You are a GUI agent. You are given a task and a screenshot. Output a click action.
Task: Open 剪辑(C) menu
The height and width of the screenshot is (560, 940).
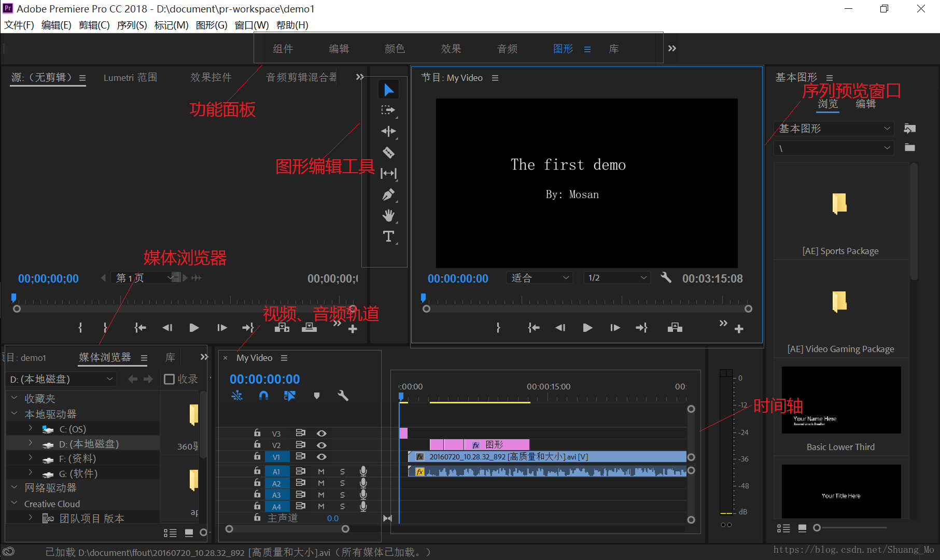(94, 25)
